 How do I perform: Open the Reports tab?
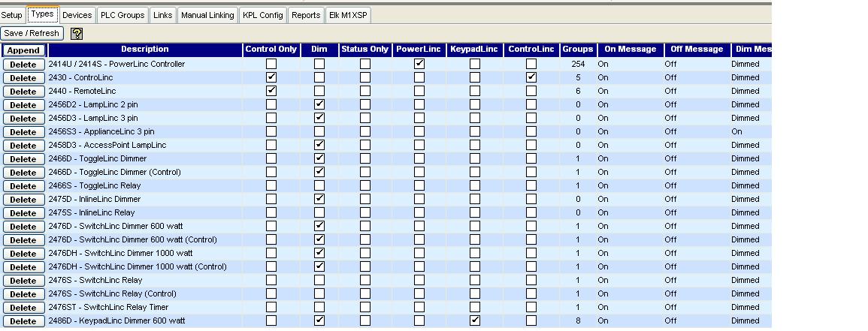pyautogui.click(x=306, y=15)
